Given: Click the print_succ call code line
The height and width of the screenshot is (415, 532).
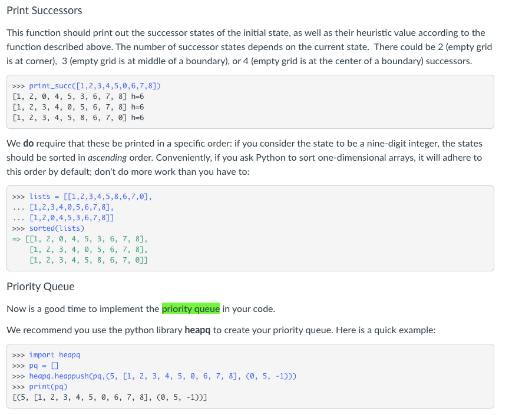Looking at the screenshot, I should point(86,86).
